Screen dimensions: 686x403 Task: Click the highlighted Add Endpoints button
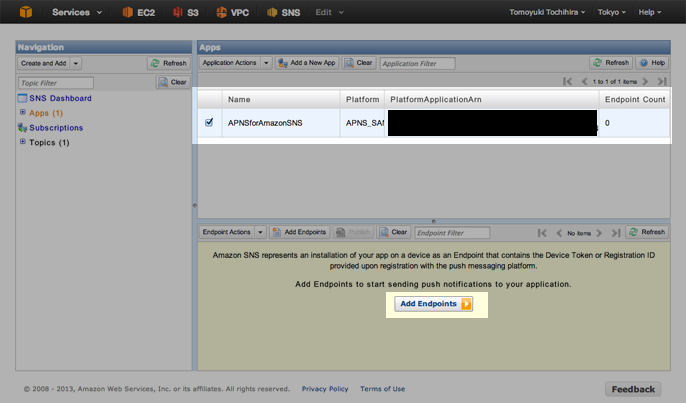click(x=434, y=304)
